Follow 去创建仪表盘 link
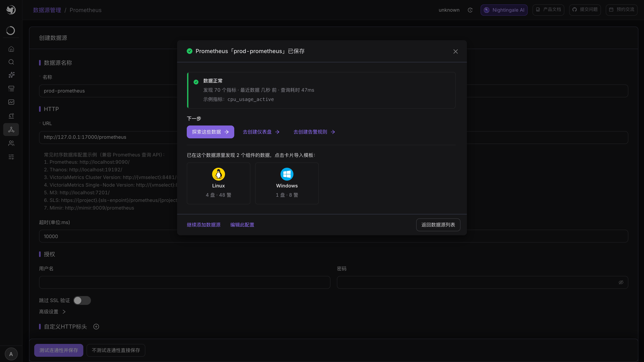This screenshot has width=644, height=362. coord(261,132)
